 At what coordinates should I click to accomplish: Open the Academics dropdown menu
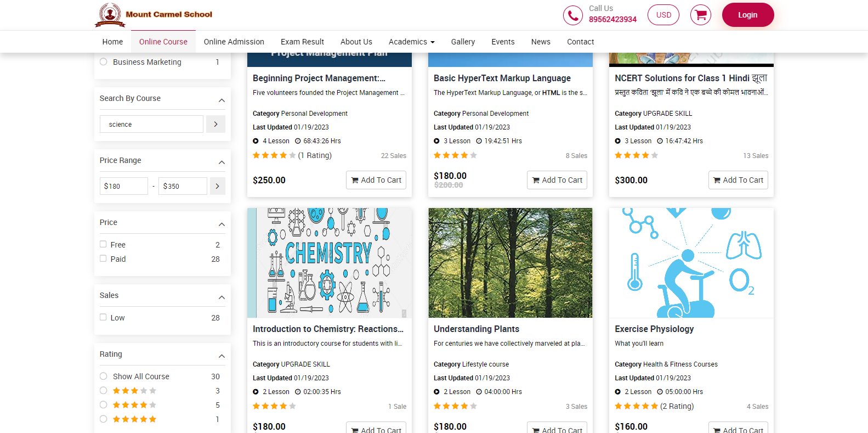tap(411, 42)
